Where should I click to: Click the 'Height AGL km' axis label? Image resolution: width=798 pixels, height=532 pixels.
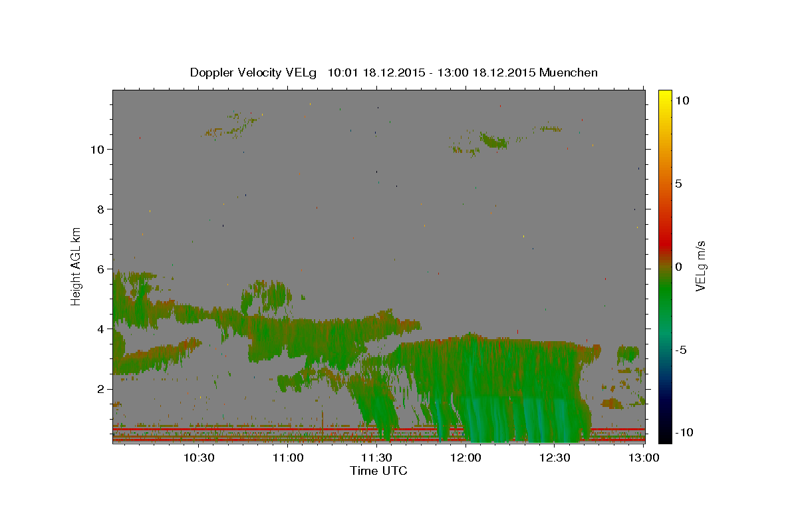click(76, 266)
